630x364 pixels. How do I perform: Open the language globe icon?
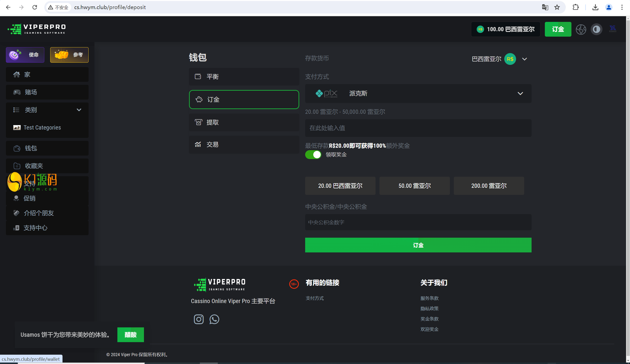(x=581, y=29)
